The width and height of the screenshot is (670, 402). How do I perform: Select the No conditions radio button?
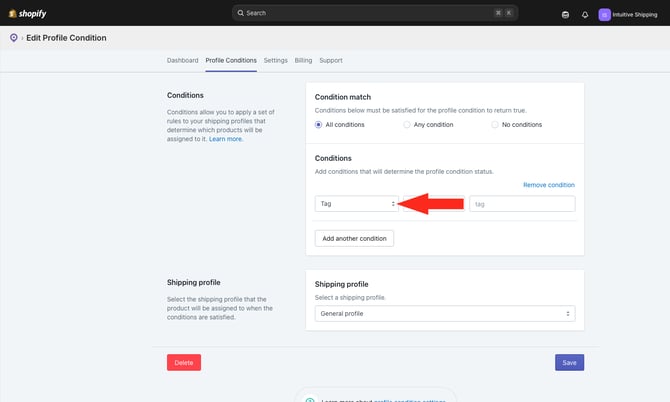(494, 125)
